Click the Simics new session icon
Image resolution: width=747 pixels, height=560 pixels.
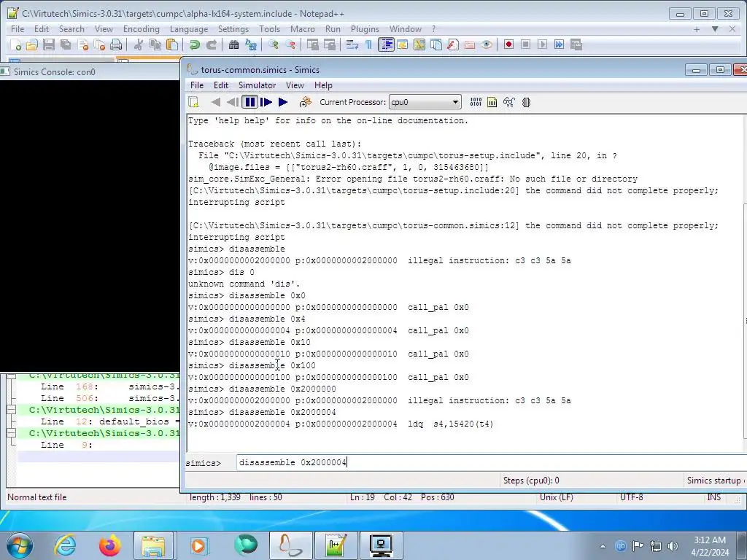(x=193, y=102)
